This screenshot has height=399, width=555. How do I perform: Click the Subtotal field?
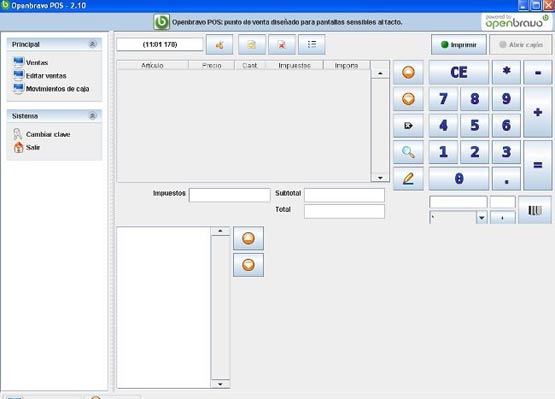tap(344, 195)
